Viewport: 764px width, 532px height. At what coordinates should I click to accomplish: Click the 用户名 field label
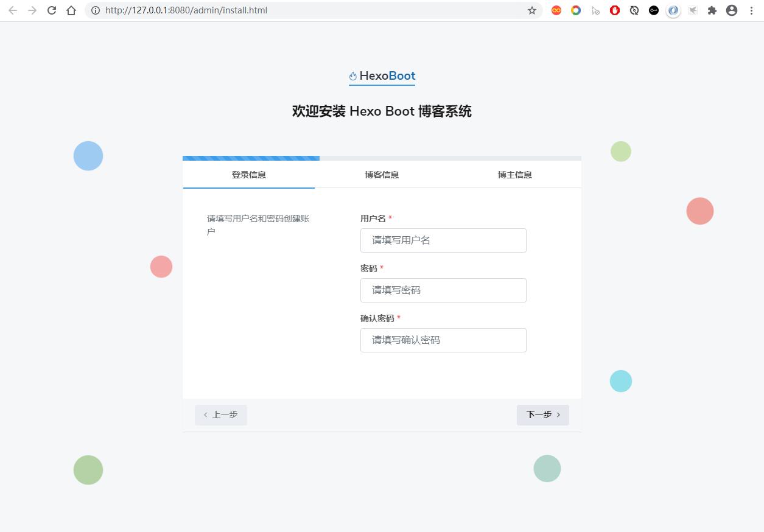pyautogui.click(x=373, y=219)
